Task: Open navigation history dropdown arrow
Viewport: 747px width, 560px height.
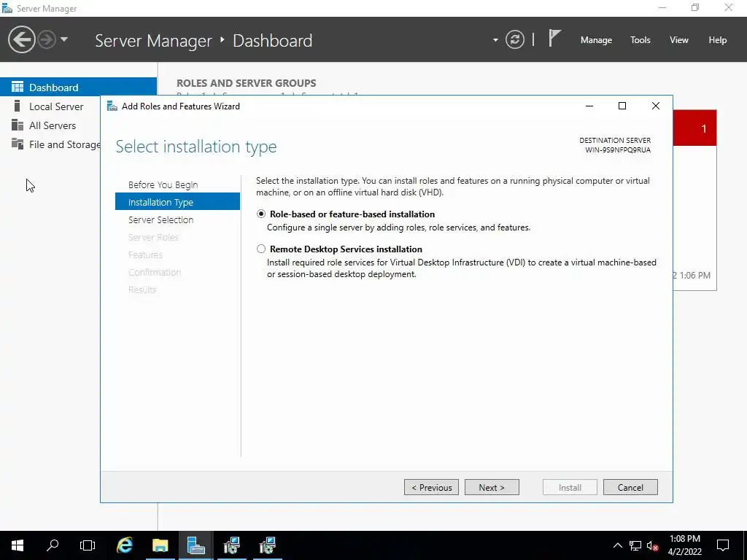Action: click(64, 39)
